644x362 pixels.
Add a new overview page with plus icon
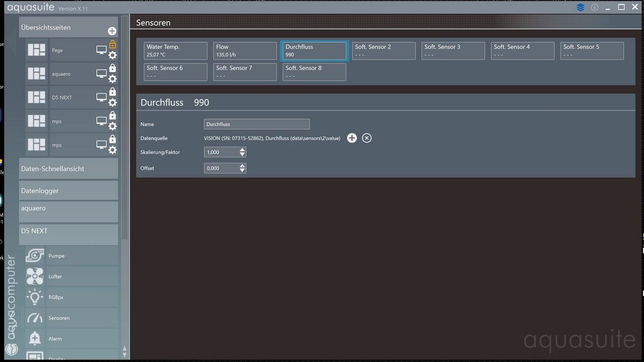click(112, 31)
